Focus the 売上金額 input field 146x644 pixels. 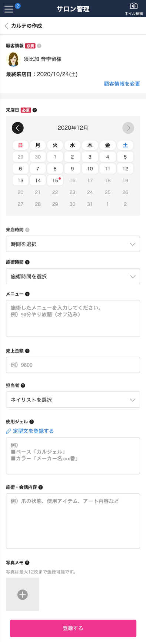[73, 365]
